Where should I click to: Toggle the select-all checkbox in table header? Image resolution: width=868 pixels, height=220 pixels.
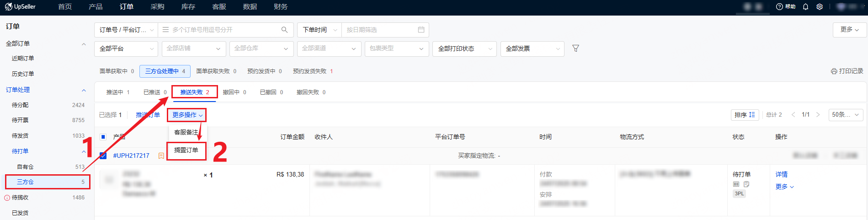[x=103, y=137]
